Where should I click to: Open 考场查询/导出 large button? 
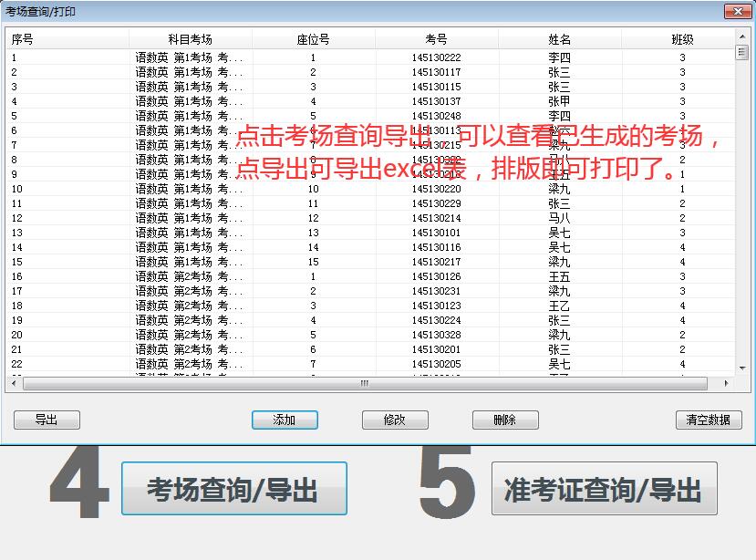pos(233,489)
